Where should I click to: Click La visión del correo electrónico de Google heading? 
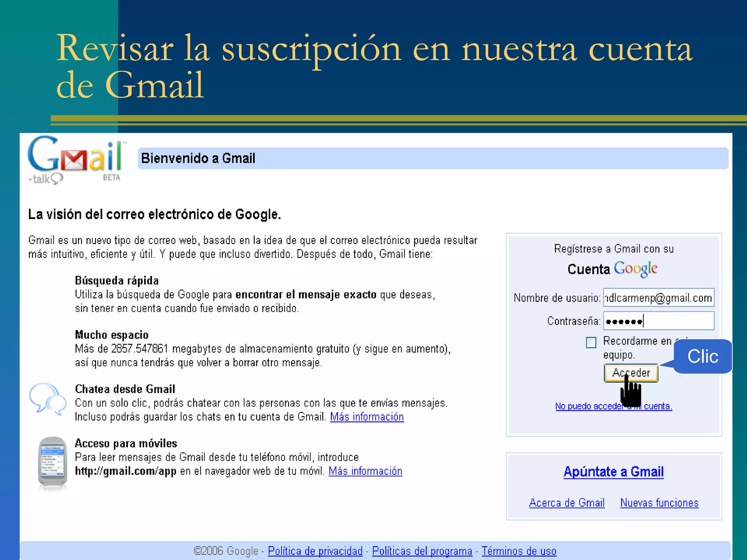click(x=155, y=214)
